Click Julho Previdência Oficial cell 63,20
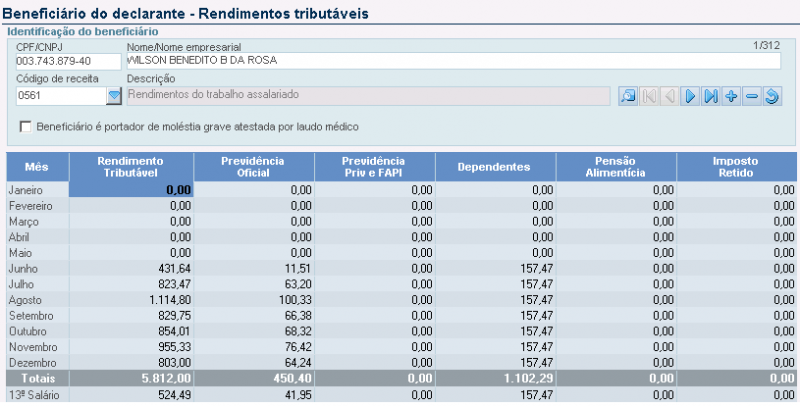The image size is (800, 406). point(254,285)
